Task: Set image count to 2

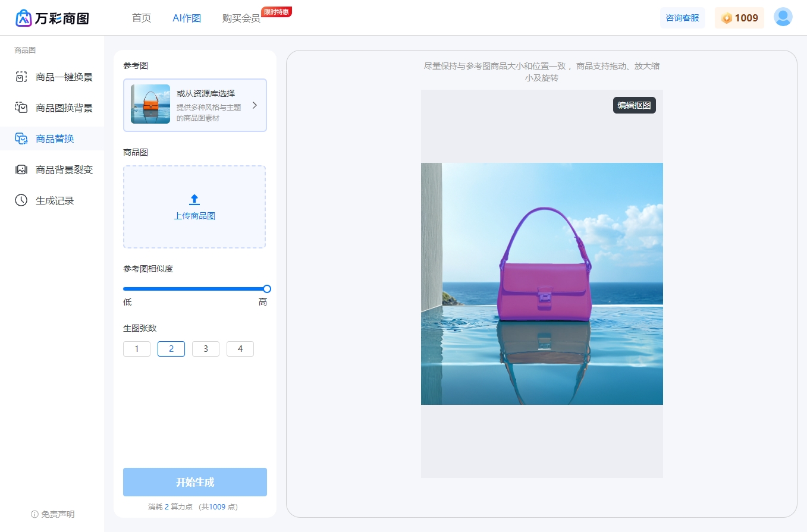Action: 171,349
